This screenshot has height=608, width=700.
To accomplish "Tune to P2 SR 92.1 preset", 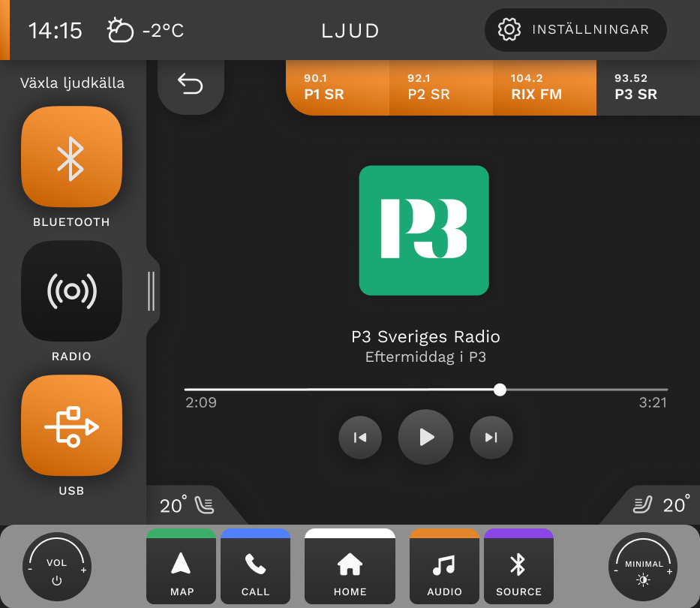I will [441, 88].
